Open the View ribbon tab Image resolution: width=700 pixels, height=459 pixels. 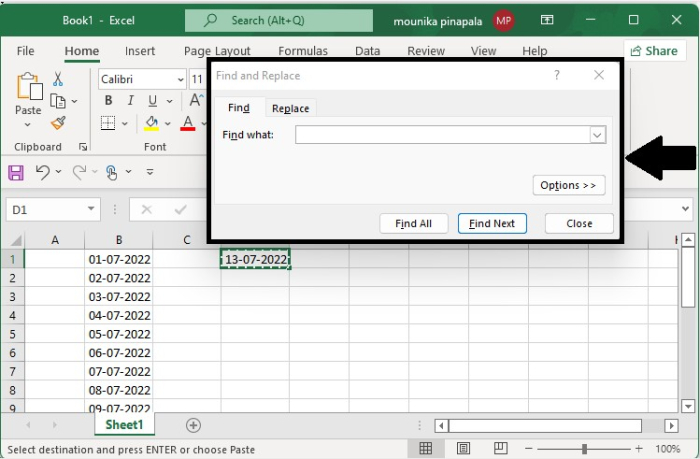[483, 51]
